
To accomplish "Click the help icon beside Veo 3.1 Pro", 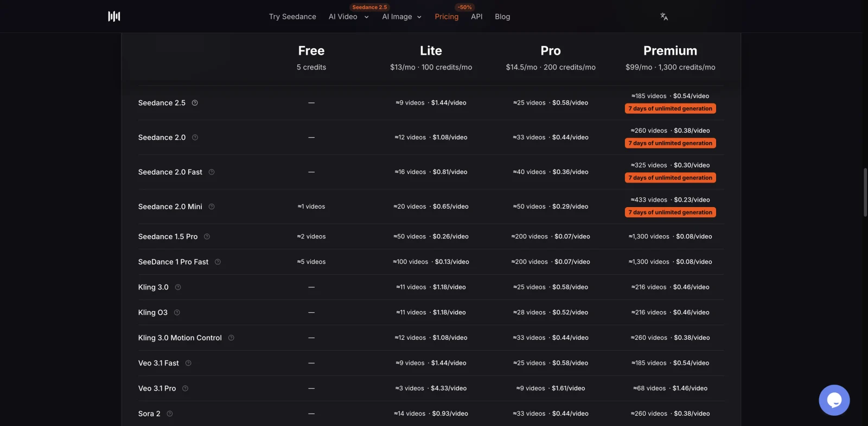I will click(x=185, y=389).
